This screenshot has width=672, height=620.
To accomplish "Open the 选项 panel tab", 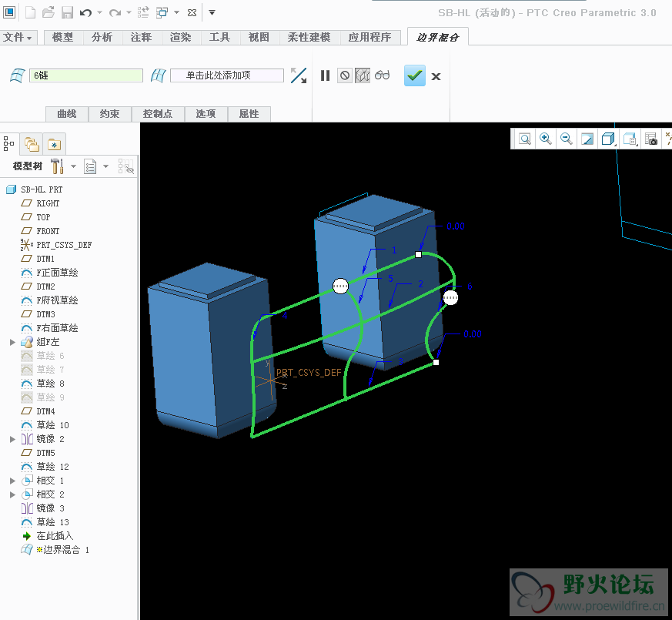I will pyautogui.click(x=206, y=114).
